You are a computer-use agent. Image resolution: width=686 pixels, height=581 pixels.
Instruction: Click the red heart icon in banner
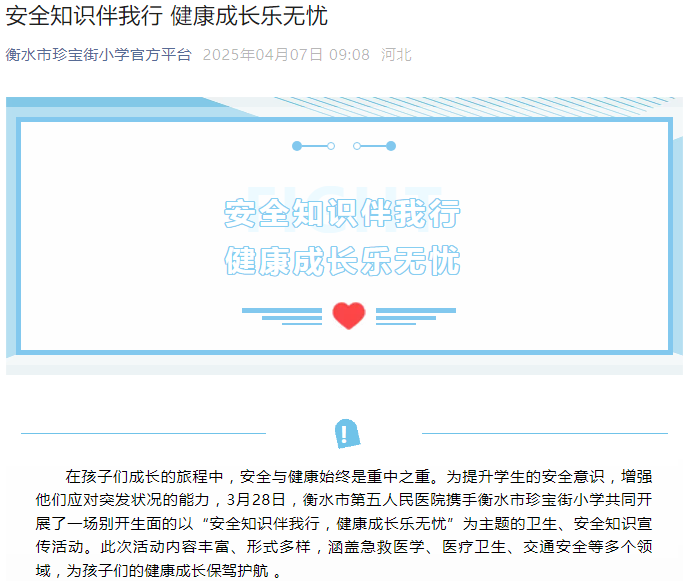(x=349, y=315)
